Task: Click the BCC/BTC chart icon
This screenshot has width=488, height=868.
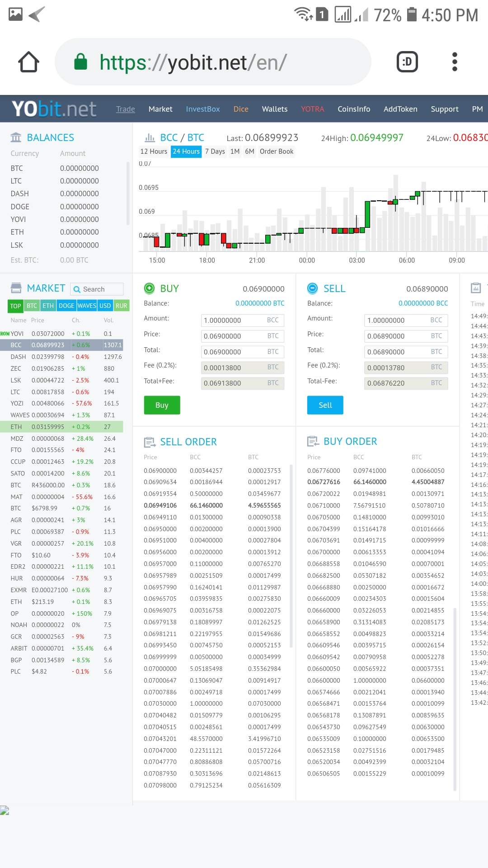Action: click(150, 137)
